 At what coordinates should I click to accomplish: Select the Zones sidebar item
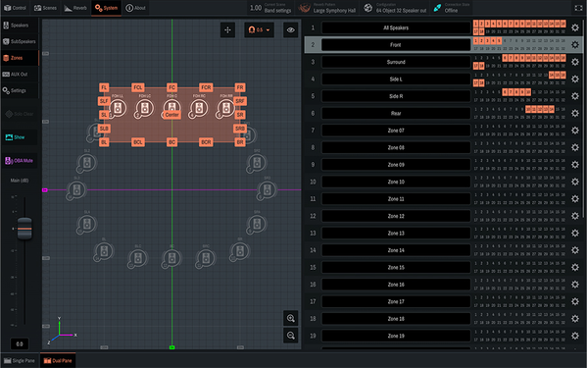(20, 58)
